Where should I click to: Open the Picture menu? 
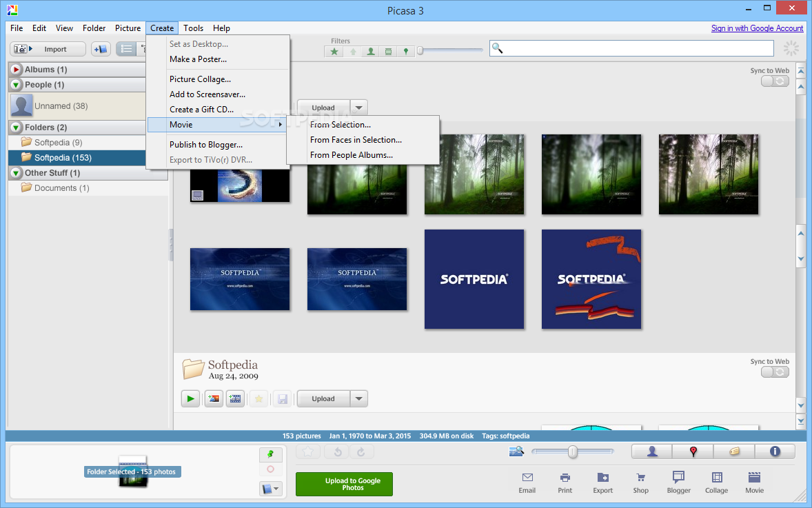pyautogui.click(x=128, y=28)
